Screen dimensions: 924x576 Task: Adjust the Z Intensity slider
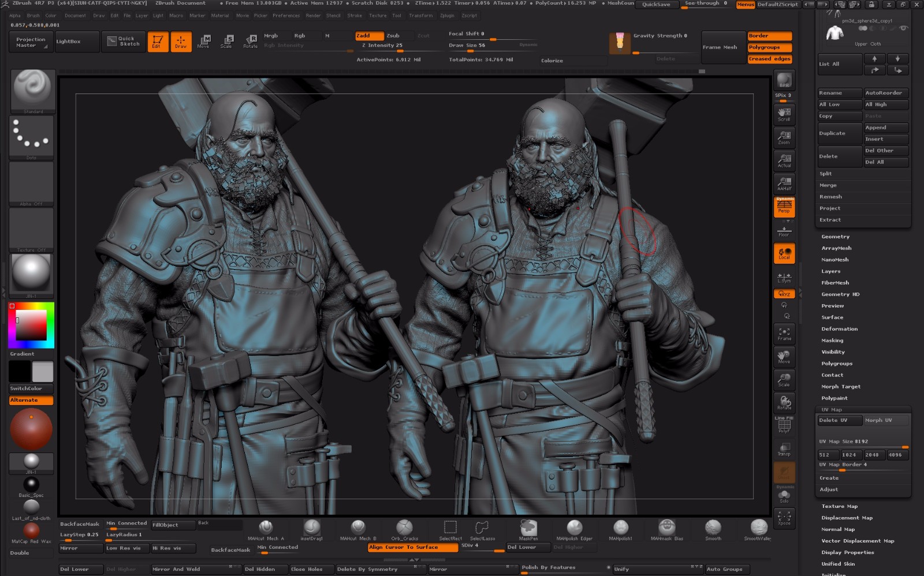click(x=383, y=47)
